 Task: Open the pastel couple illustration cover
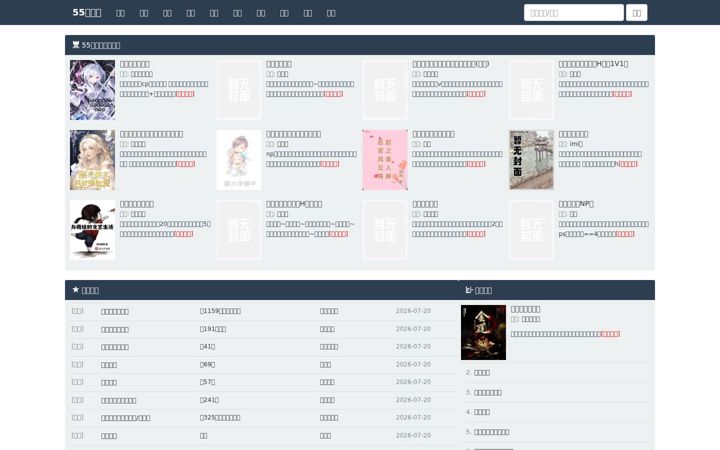coord(239,160)
